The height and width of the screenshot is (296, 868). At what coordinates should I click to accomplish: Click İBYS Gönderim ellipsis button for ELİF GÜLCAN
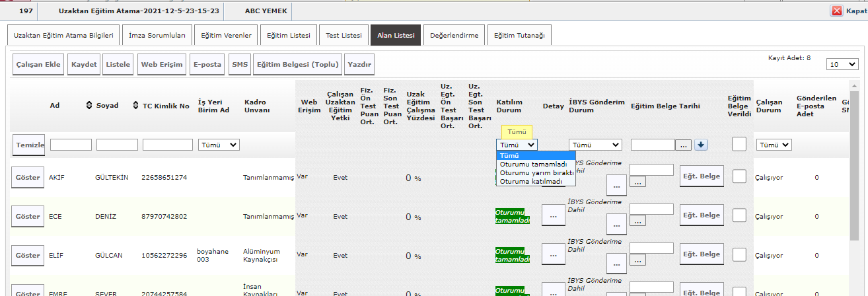tap(616, 264)
